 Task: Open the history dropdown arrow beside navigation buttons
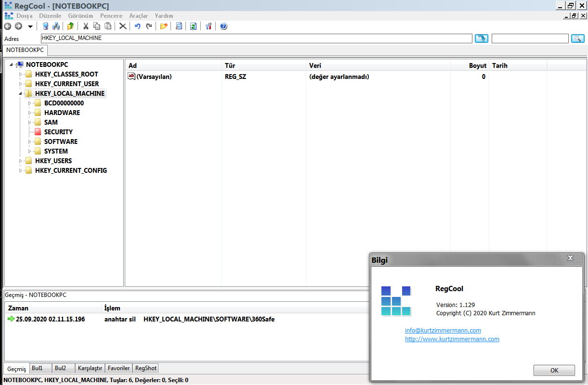(x=30, y=26)
